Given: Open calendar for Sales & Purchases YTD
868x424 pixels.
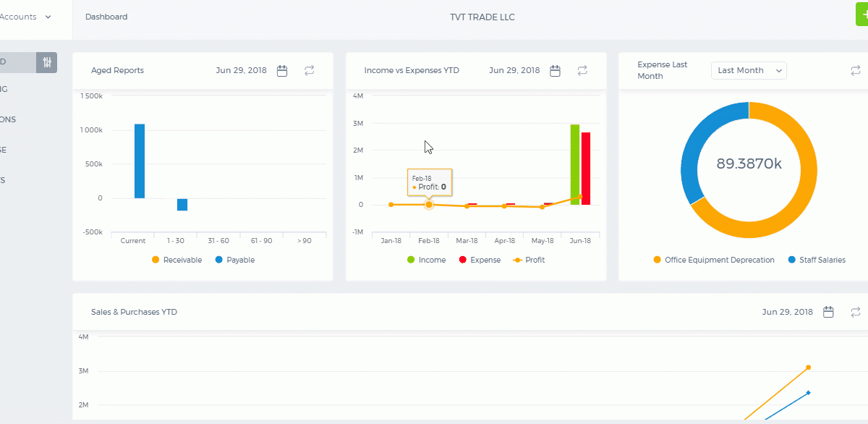Looking at the screenshot, I should click(x=829, y=312).
